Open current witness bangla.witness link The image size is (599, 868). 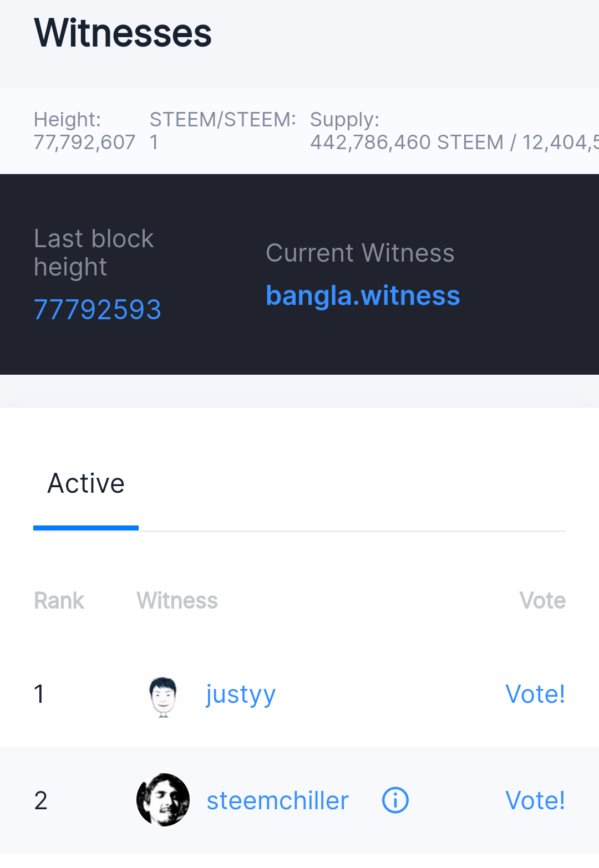click(363, 295)
